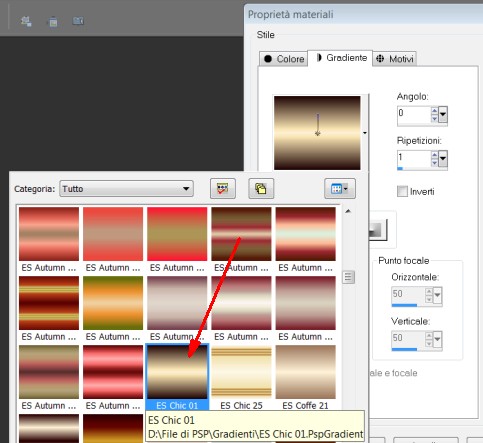Click the ES Chic 01 label text
483x443 pixels.
(x=177, y=406)
